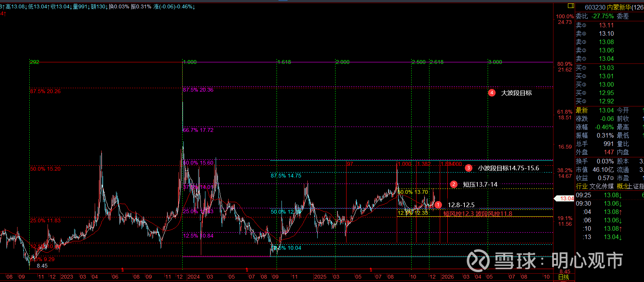Click the 涨幅 value -0.46%
Viewport: 644px width, 282px height.
pyautogui.click(x=604, y=127)
